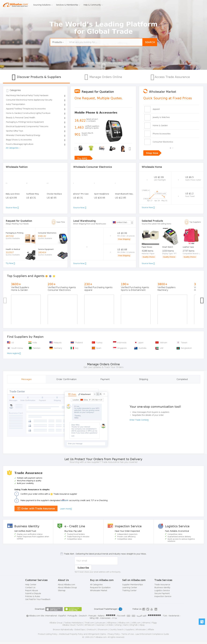The height and width of the screenshot is (644, 207).
Task: Select the green t-shirt RFQ thumbnail
Action: point(91,148)
